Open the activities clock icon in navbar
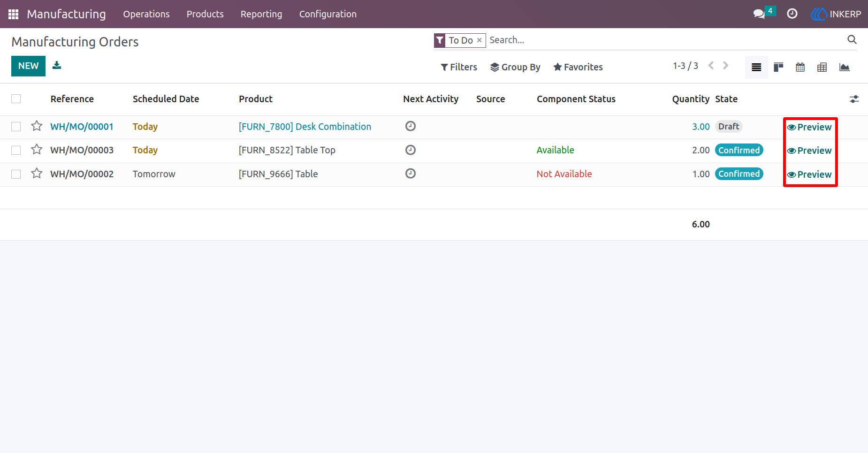The width and height of the screenshot is (868, 453). pos(792,14)
